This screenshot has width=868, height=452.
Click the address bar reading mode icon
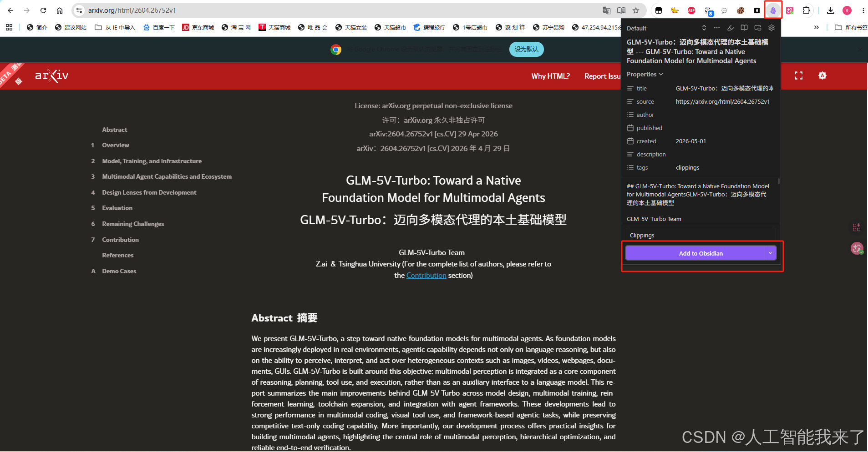[x=621, y=10]
